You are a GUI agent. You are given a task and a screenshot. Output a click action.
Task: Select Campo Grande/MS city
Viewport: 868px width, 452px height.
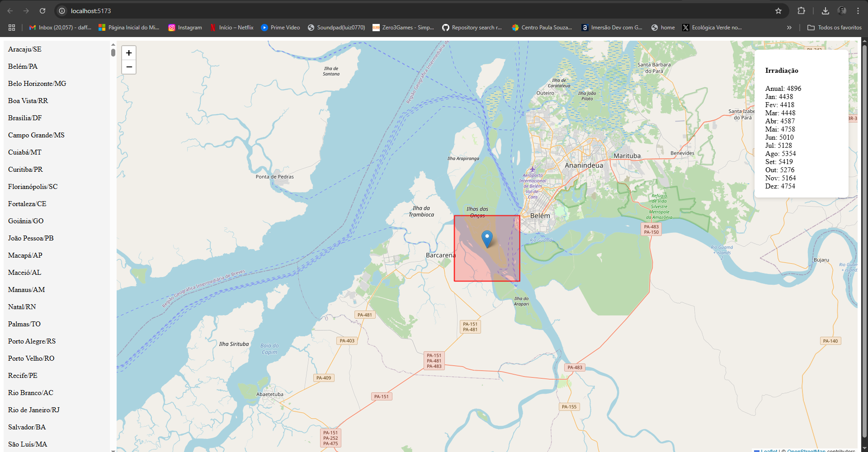coord(57,135)
